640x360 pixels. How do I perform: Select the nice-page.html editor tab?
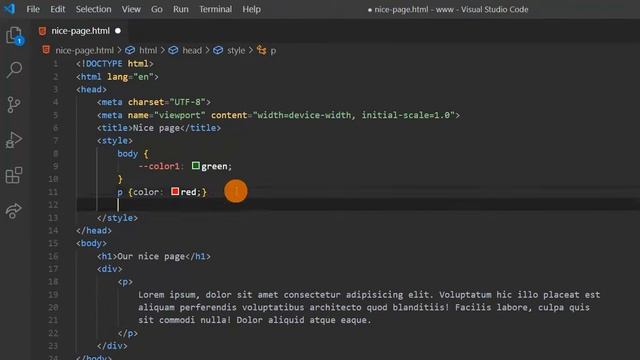[80, 31]
